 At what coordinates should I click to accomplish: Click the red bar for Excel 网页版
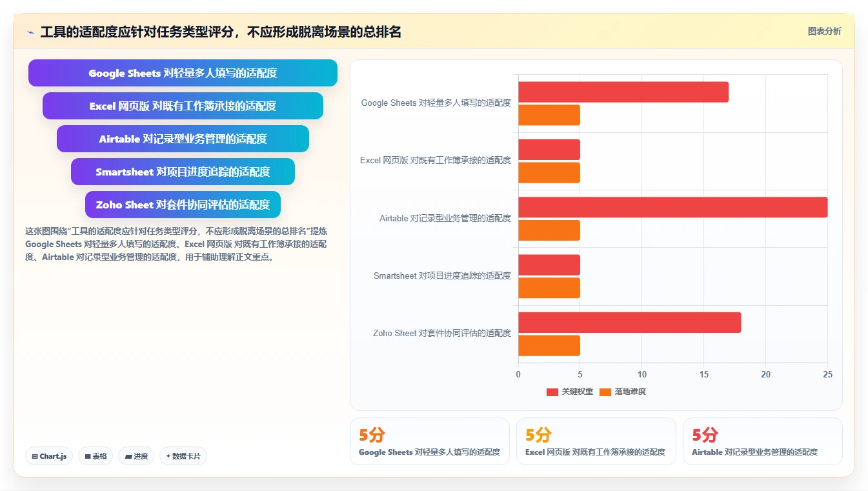(549, 150)
